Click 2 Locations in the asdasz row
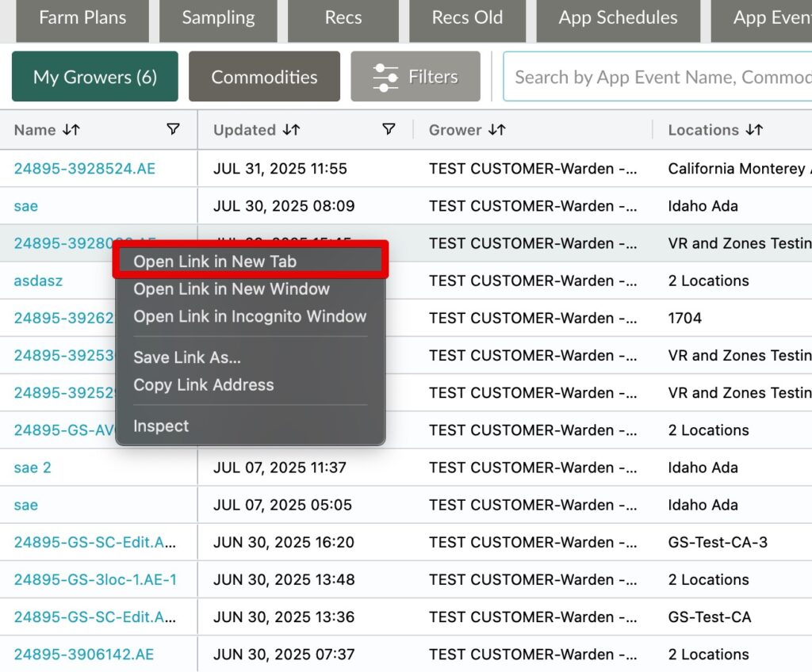 pyautogui.click(x=708, y=281)
